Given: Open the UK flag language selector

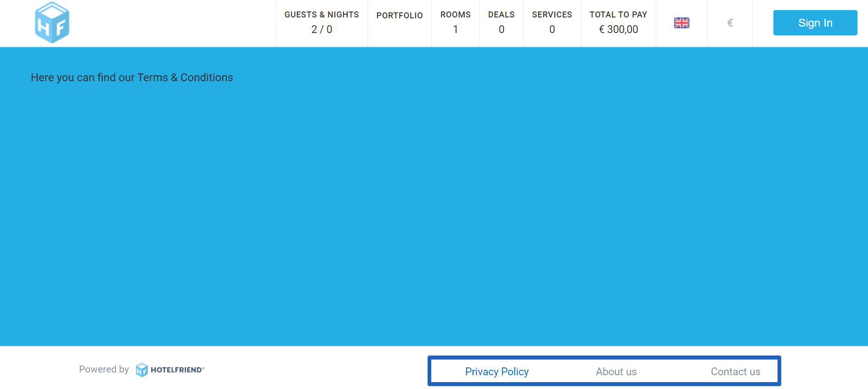Looking at the screenshot, I should pyautogui.click(x=682, y=23).
